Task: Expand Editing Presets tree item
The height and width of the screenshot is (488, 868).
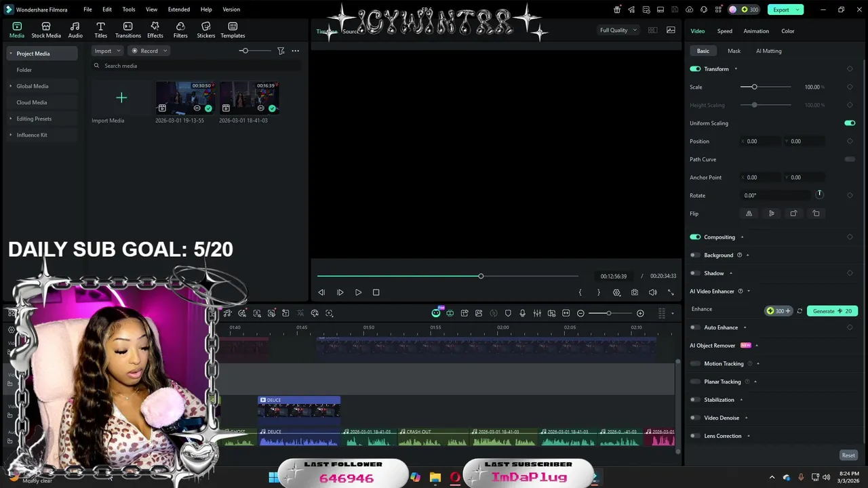Action: click(10, 119)
